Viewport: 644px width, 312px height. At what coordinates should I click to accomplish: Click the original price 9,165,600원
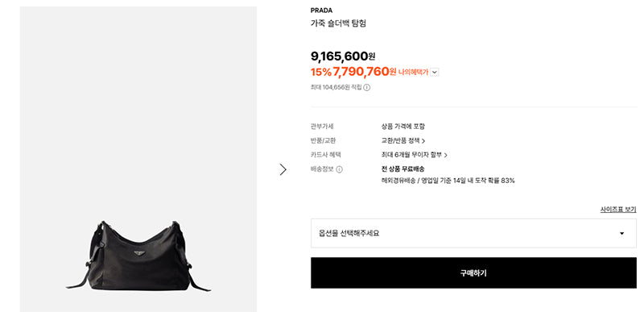pyautogui.click(x=343, y=56)
